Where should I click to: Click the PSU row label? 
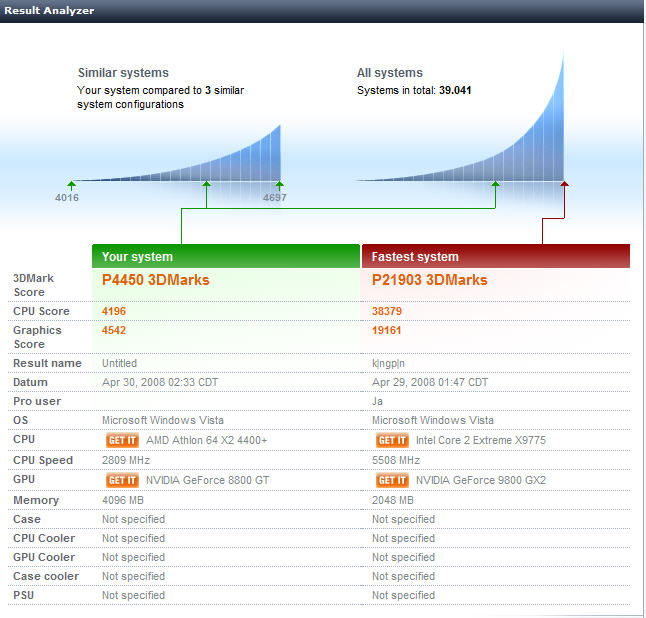click(23, 595)
